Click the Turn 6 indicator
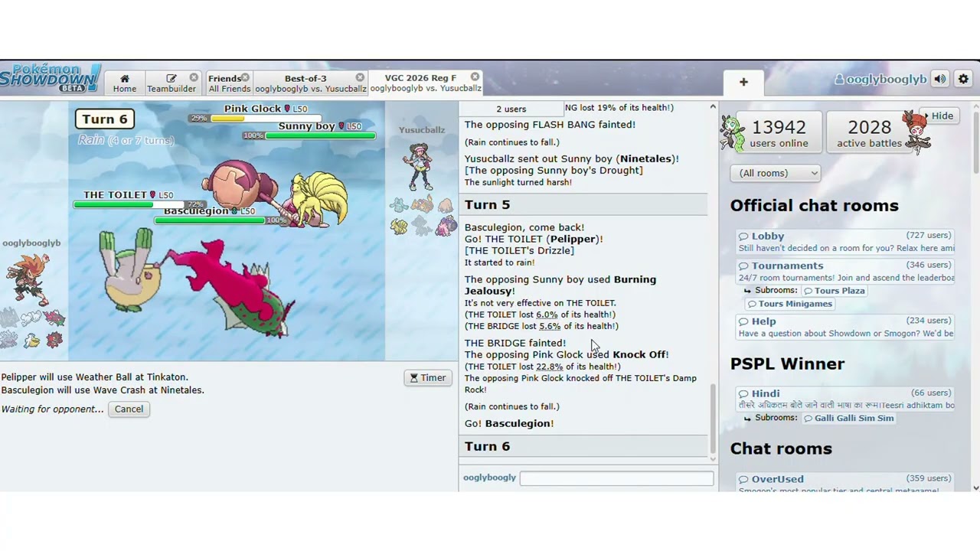The height and width of the screenshot is (551, 980). (104, 119)
